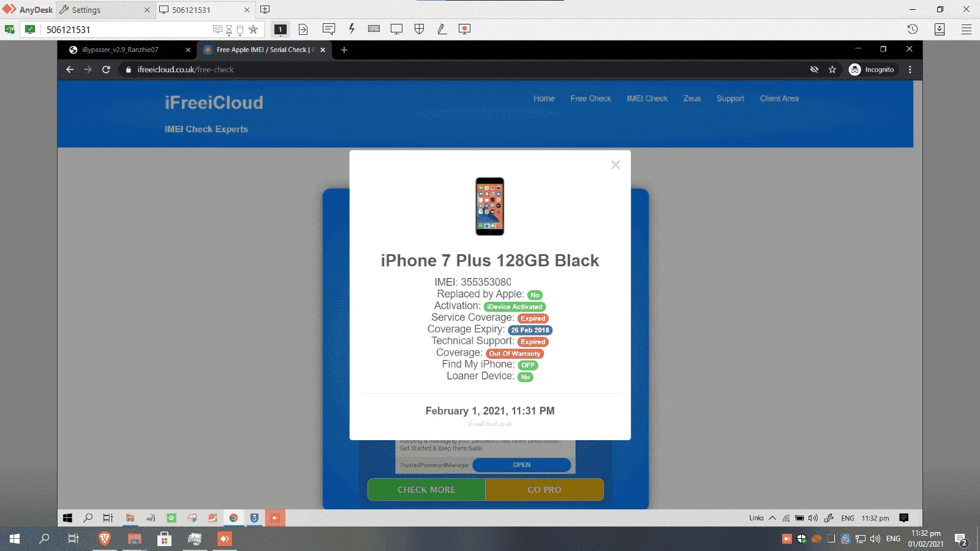The height and width of the screenshot is (551, 980).
Task: Go back in the remote browser
Action: tap(70, 70)
